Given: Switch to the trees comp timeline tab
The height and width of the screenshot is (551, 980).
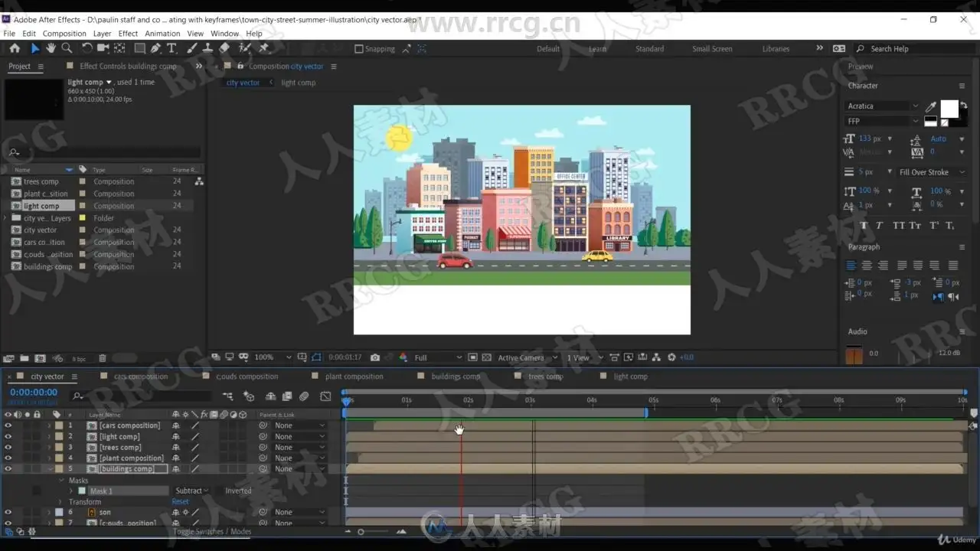Looking at the screenshot, I should point(545,377).
